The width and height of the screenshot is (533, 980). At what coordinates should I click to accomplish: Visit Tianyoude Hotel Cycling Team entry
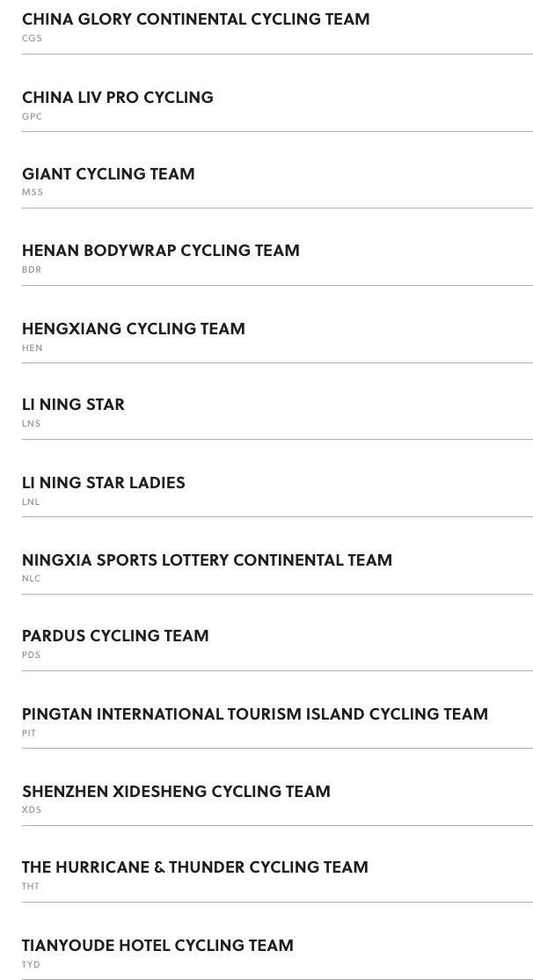pyautogui.click(x=157, y=946)
